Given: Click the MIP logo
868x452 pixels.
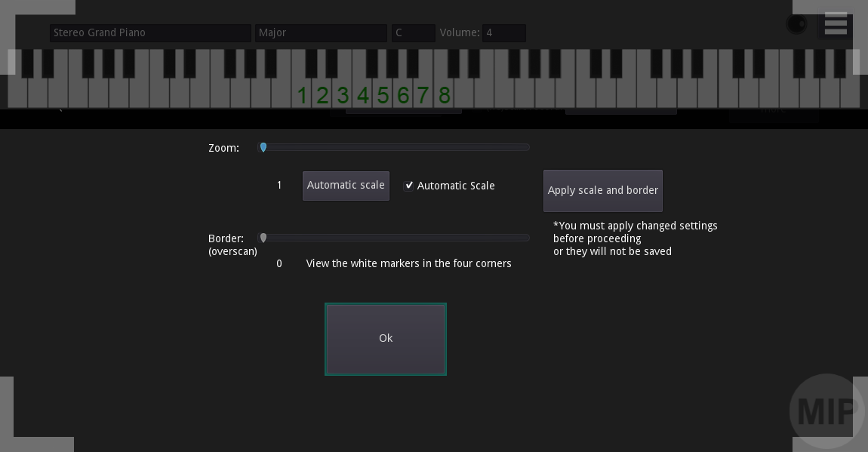Looking at the screenshot, I should 826,410.
